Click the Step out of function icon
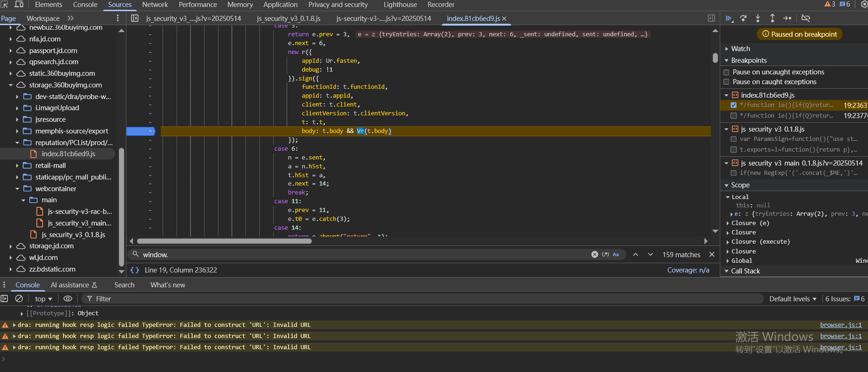868x372 pixels. pyautogui.click(x=772, y=18)
